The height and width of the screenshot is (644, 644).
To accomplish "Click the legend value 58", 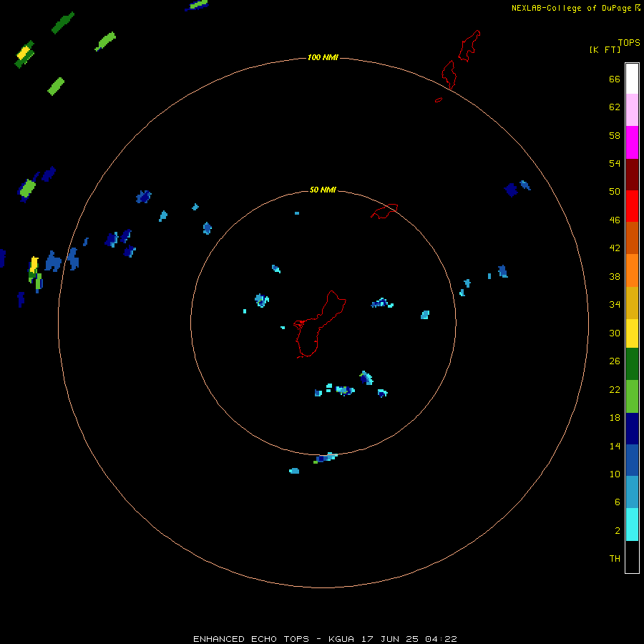I will click(615, 135).
